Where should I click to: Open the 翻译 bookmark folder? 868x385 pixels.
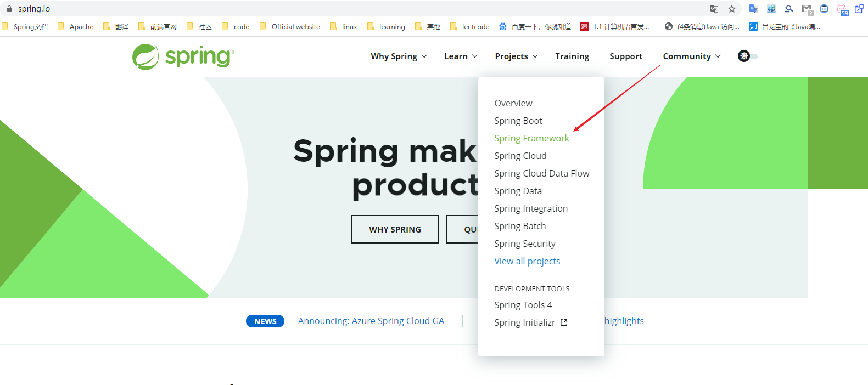116,26
